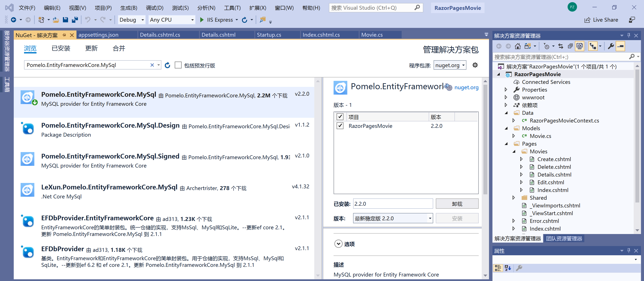
Task: Switch to the Startup.cs tab
Action: 269,35
